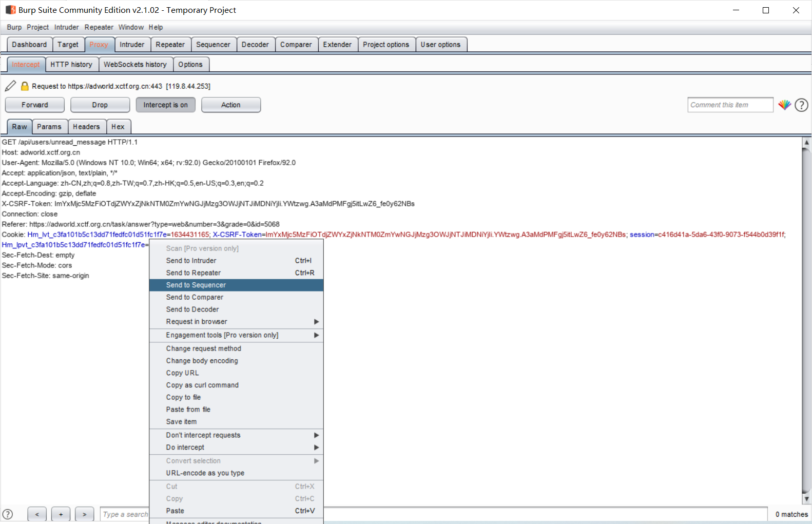The width and height of the screenshot is (812, 524).
Task: Click the padlock HTTPS icon
Action: 24,86
